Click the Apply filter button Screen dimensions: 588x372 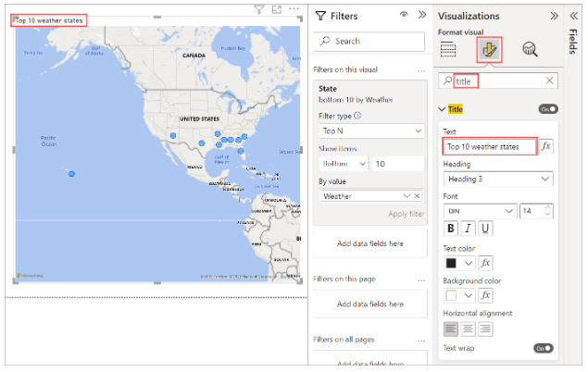(406, 214)
